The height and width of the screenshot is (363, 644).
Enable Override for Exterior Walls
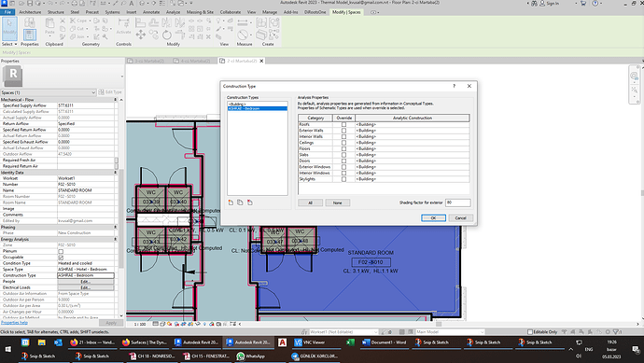[343, 131]
